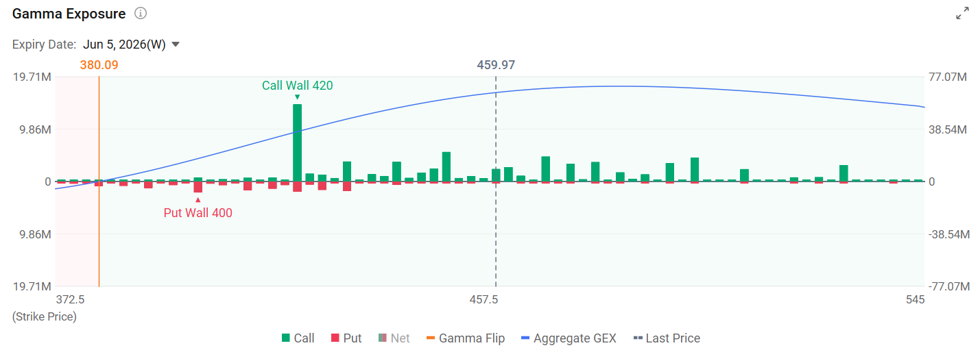Click the Put Wall 400 label
Screen dimensions: 980x350
198,213
